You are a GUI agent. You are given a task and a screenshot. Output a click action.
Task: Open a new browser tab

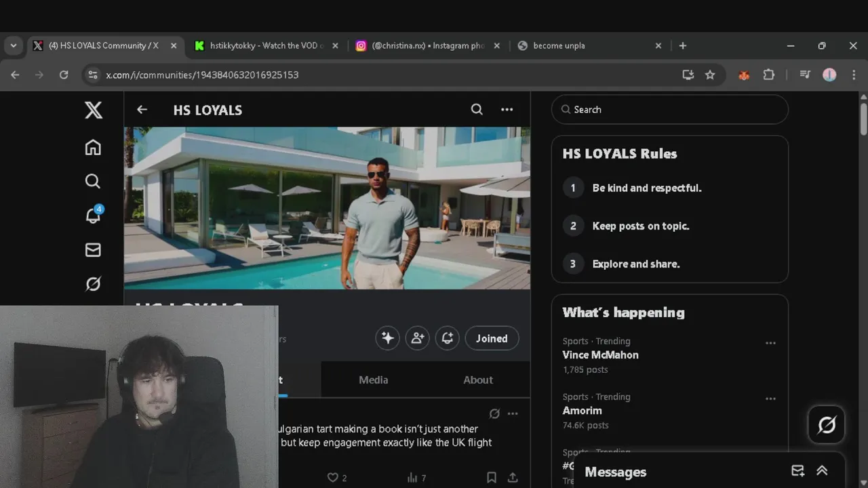pyautogui.click(x=683, y=46)
